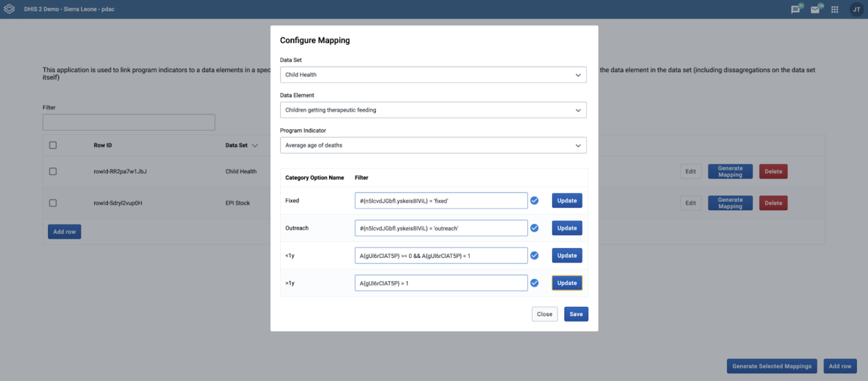Screen dimensions: 868x381
Task: Click the DHIS2 logo icon
Action: point(9,9)
